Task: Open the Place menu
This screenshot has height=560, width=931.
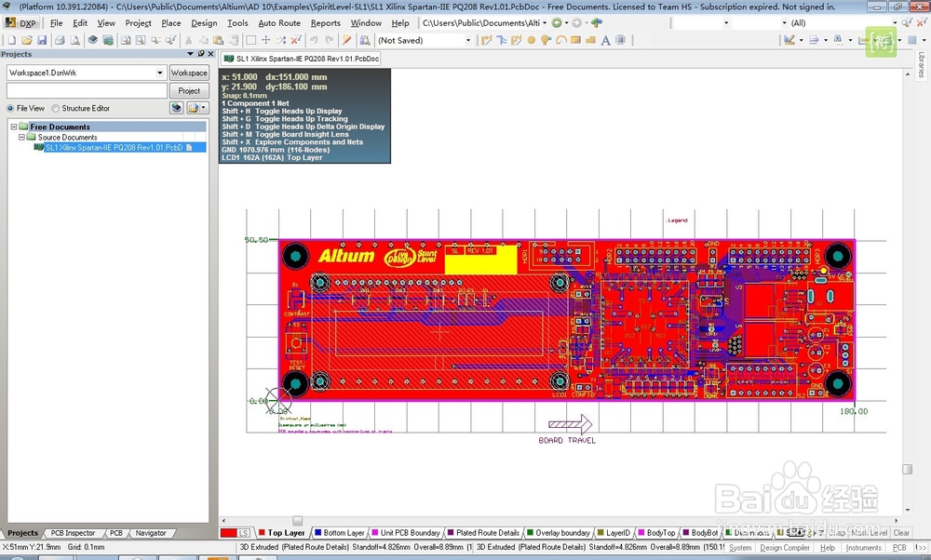Action: [171, 22]
